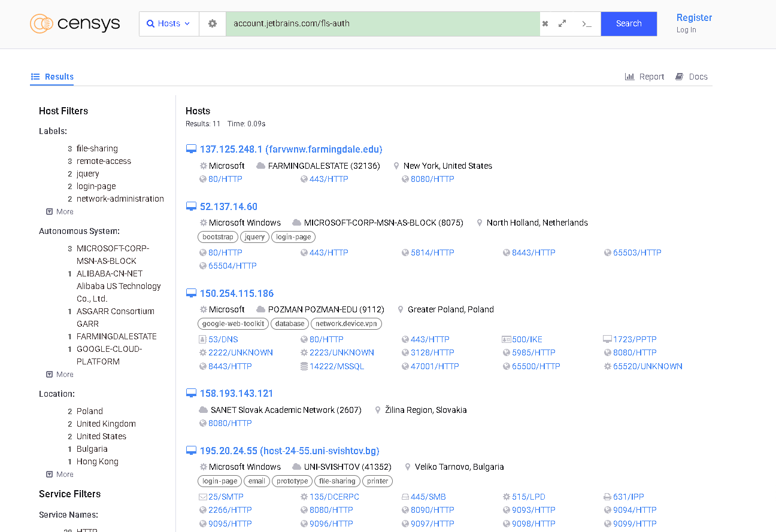
Task: Click the host monitor icon beside 158.193.143.121
Action: [191, 393]
